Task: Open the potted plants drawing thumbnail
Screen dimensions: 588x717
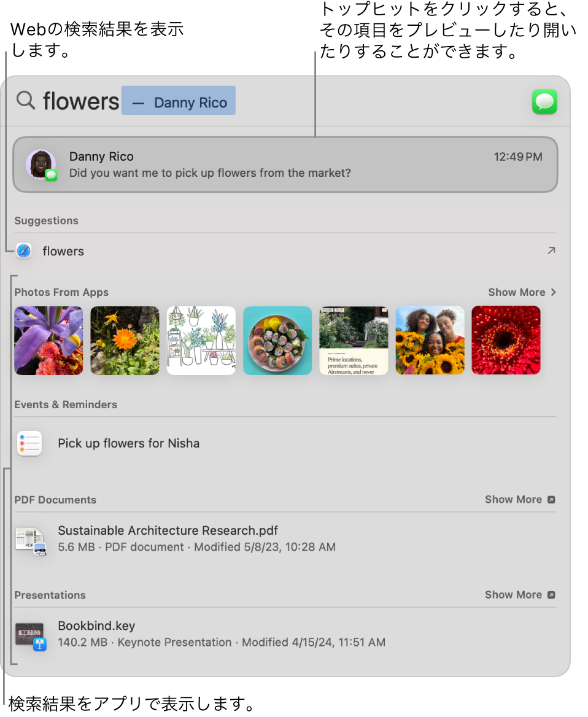Action: pos(201,341)
